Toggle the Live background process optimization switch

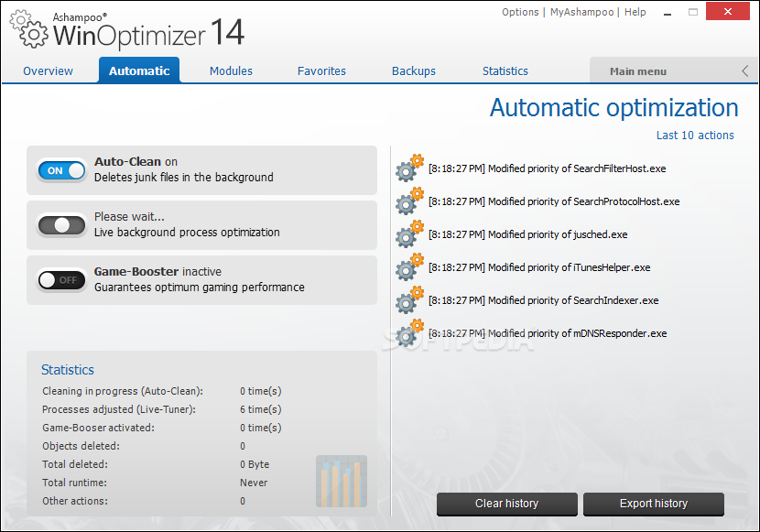[61, 225]
